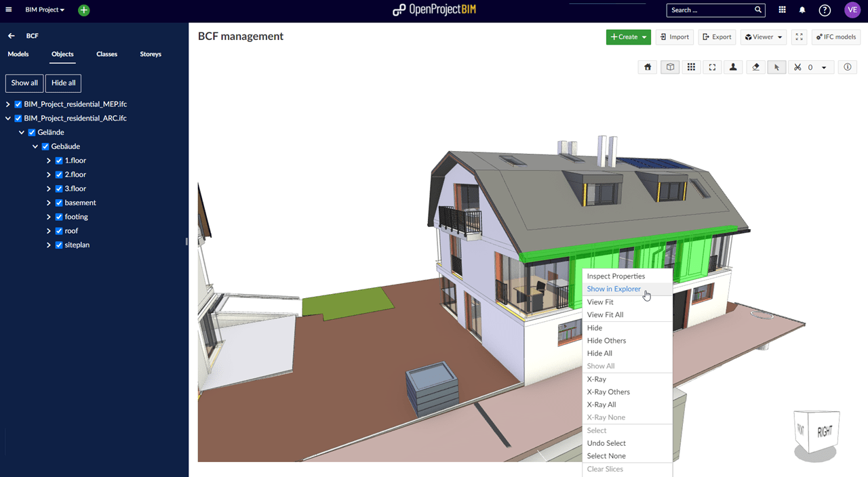Click the Import button
Viewport: 868px width, 477px height.
pos(674,37)
